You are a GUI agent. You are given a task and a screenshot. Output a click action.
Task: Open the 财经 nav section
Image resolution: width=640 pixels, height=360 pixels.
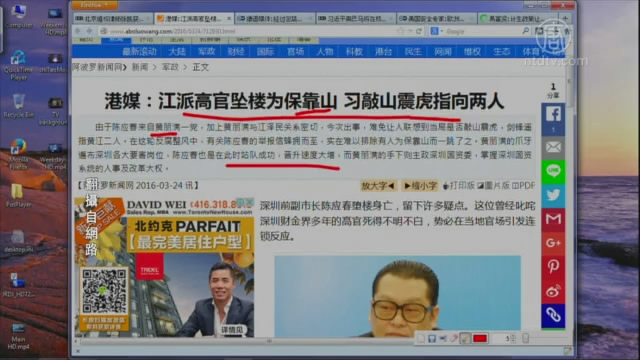click(x=236, y=51)
